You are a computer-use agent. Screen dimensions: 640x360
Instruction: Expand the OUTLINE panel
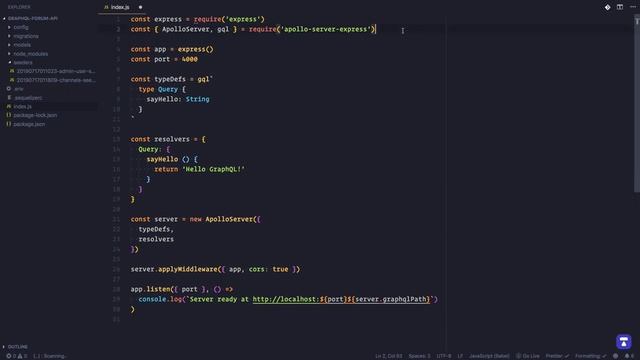pos(18,347)
